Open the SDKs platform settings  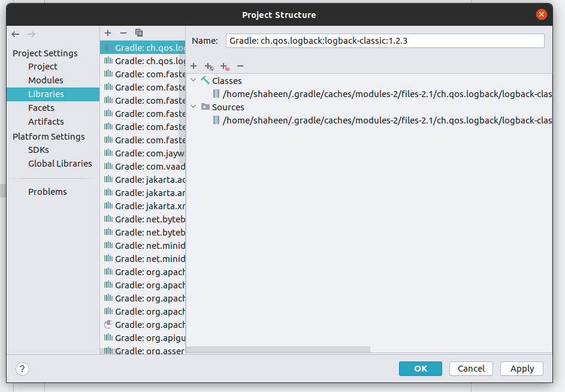38,150
